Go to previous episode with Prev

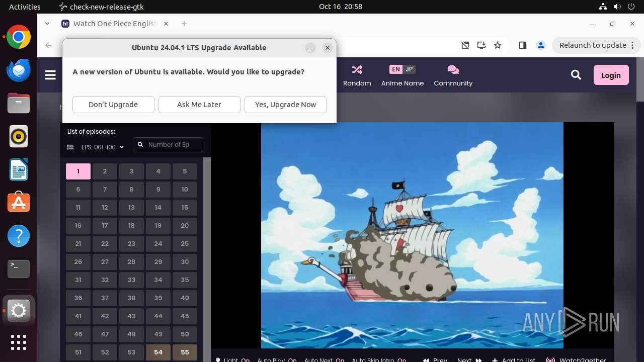click(435, 359)
